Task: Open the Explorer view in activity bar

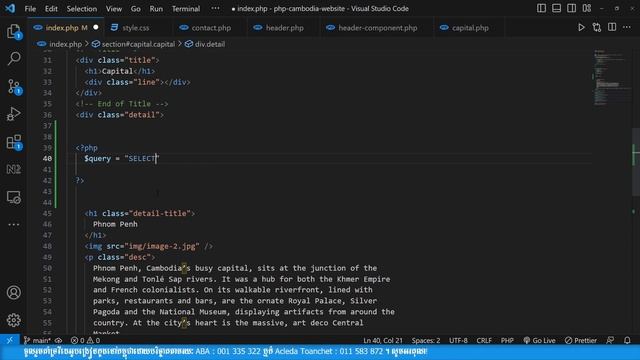Action: (x=13, y=31)
